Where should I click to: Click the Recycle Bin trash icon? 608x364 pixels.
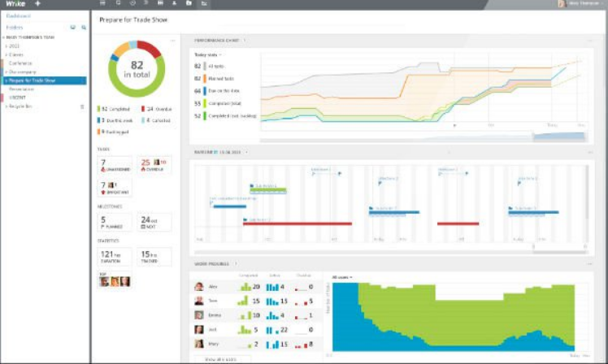click(81, 106)
